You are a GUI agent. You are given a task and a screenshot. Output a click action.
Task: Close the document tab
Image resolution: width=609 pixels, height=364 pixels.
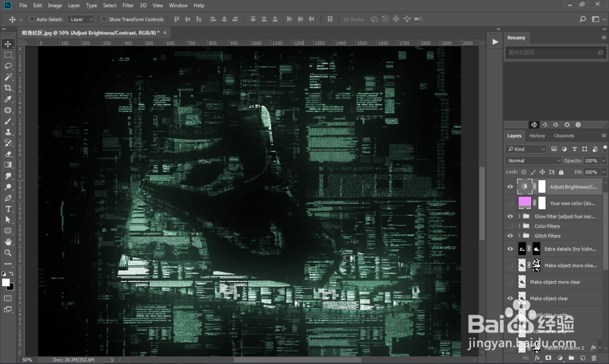[165, 33]
